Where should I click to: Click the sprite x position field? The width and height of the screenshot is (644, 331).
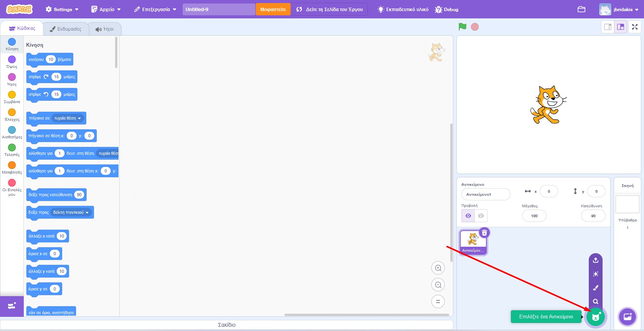548,191
